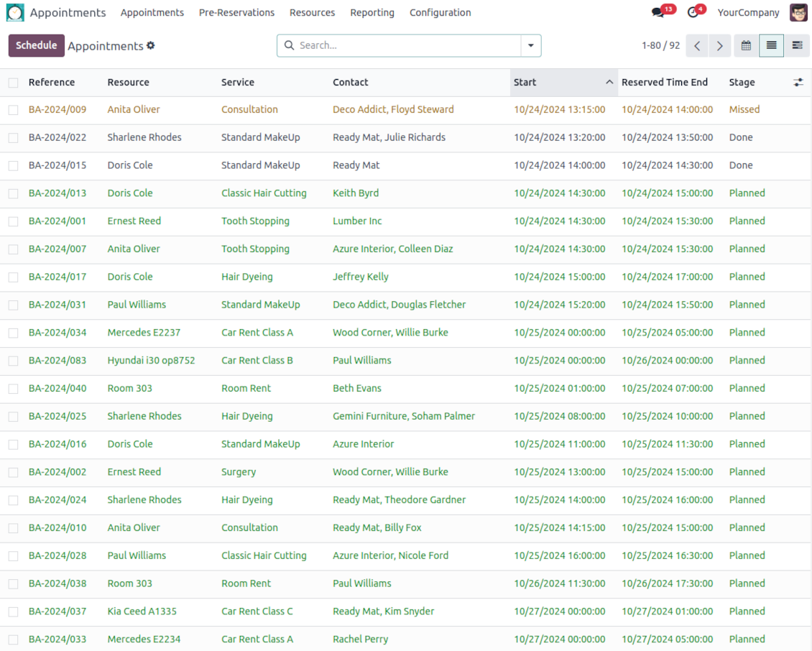Switch to Gantt timeline view
The width and height of the screenshot is (812, 651).
point(797,45)
